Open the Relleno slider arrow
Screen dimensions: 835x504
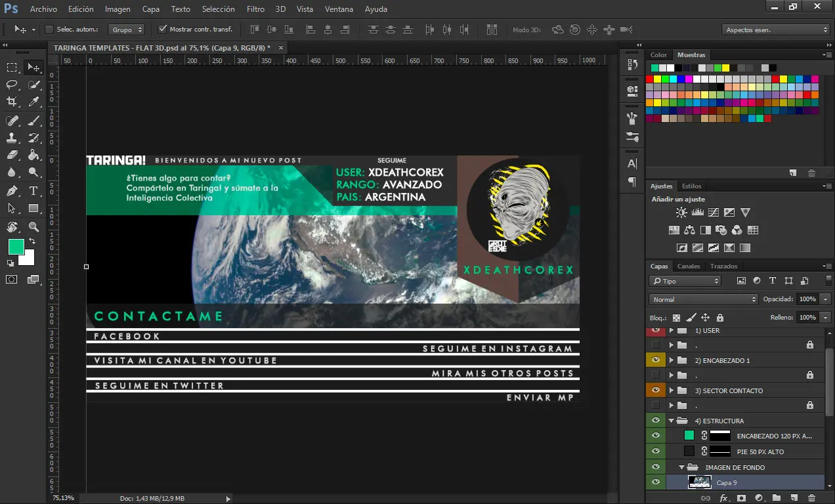(825, 317)
